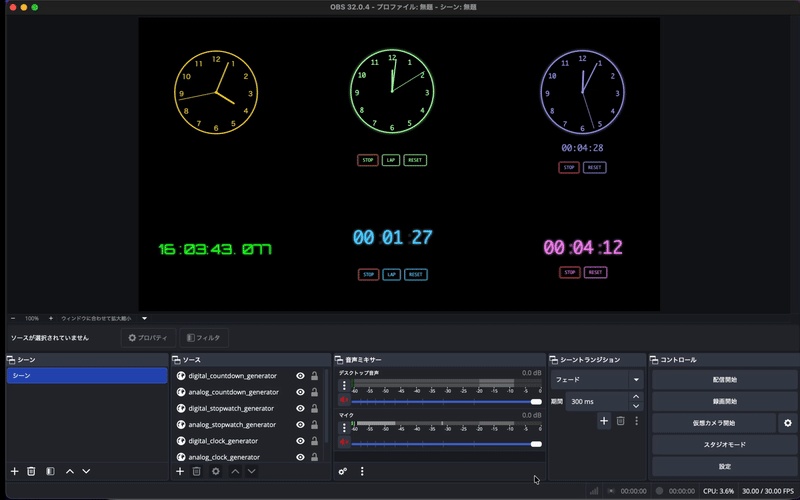
Task: Open the audio mixer menu three-dot icon
Action: click(x=362, y=471)
